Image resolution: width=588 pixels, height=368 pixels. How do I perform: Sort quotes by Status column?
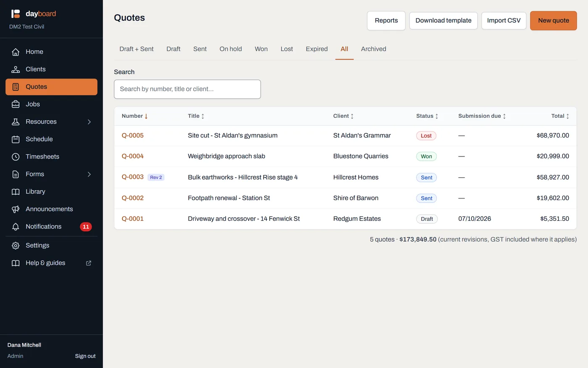pyautogui.click(x=428, y=116)
